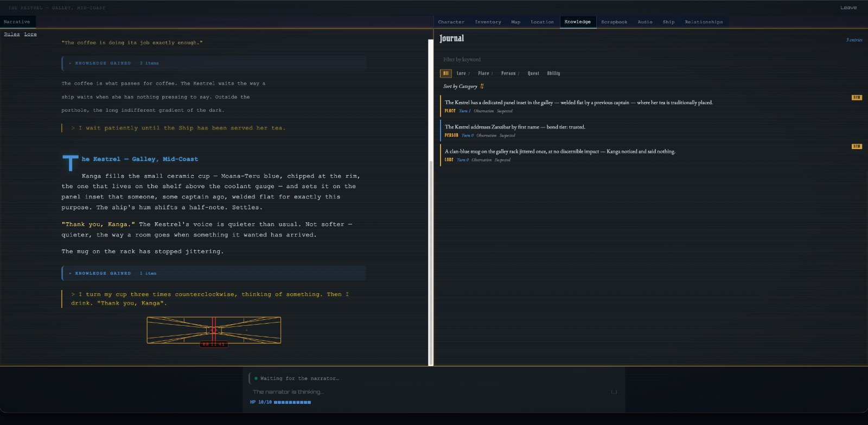Click the 'The mug on the rack' sentence
The image size is (868, 425).
tap(143, 252)
